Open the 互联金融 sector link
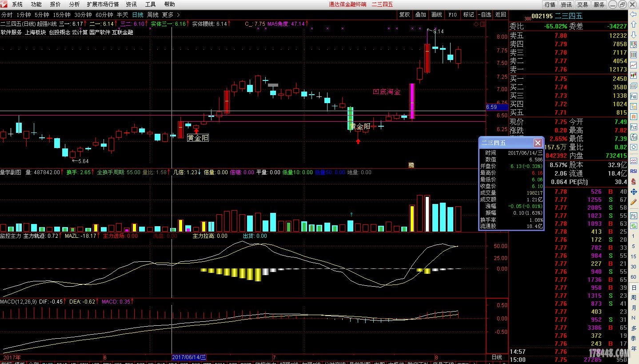This screenshot has height=364, width=639. click(x=123, y=32)
